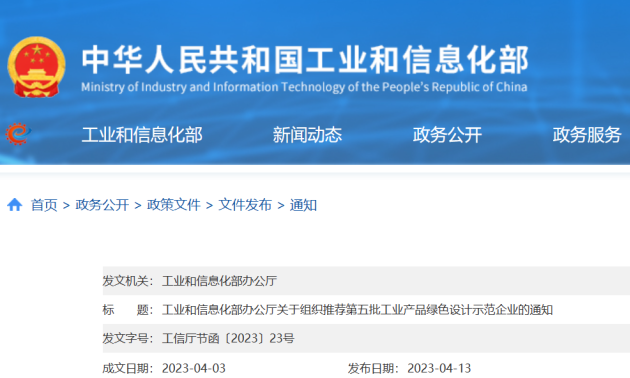Image resolution: width=630 pixels, height=378 pixels.
Task: Go to 文件发布 breadcrumb link
Action: 245,205
